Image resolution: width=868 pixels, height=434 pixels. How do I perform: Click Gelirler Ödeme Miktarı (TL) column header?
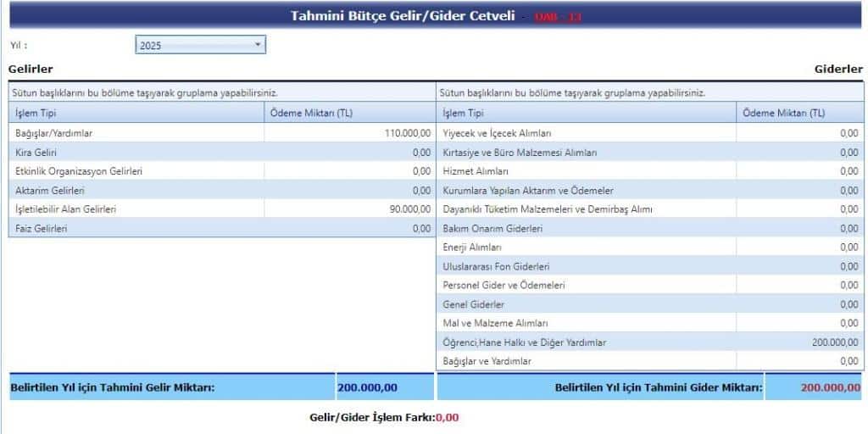click(x=348, y=113)
